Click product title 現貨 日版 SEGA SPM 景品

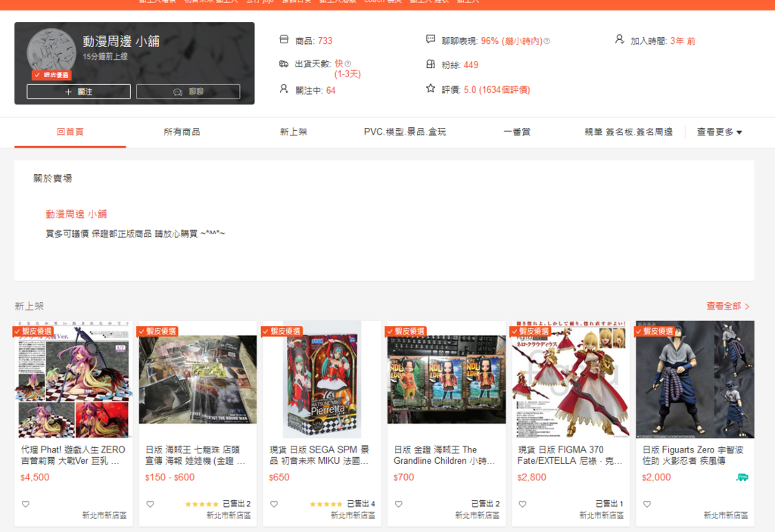319,455
